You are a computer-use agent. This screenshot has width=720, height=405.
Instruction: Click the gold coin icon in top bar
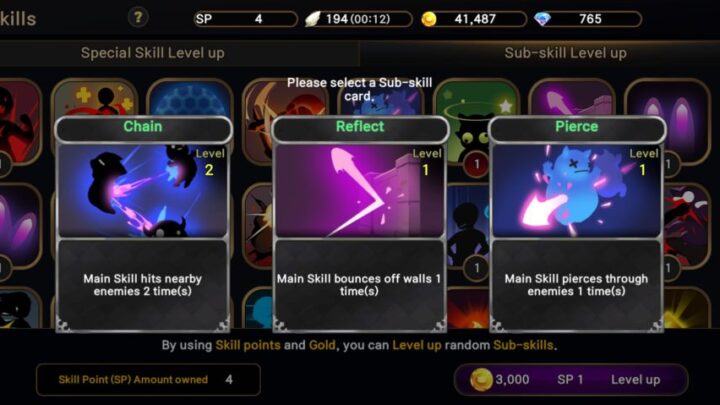tap(429, 19)
